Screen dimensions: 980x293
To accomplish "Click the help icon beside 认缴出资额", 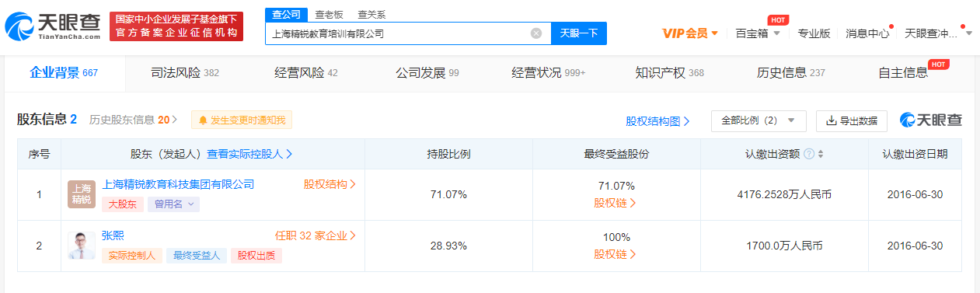I will click(809, 154).
